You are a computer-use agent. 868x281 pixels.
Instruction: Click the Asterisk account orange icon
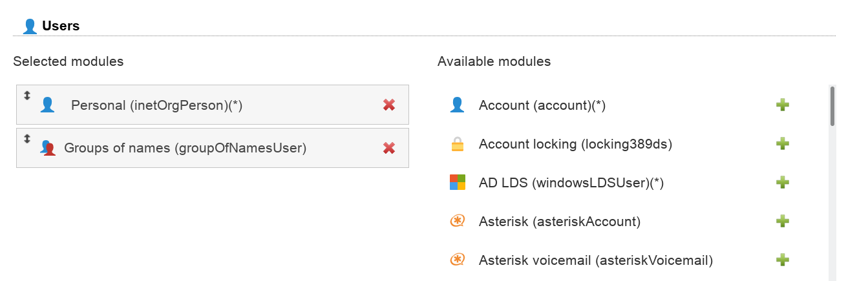point(458,222)
